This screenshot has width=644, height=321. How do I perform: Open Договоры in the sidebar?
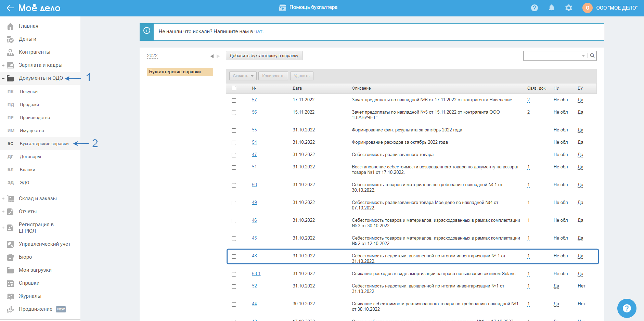click(30, 157)
